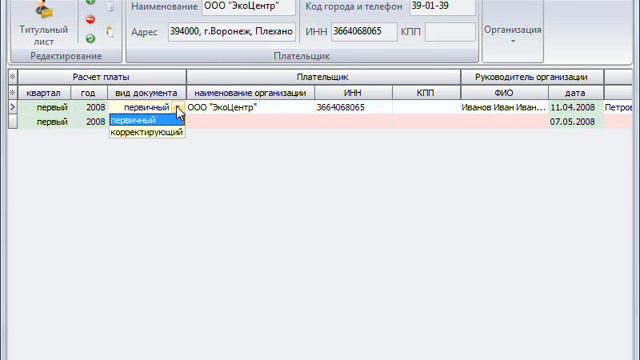Focus the Код города и телефон field
Image resolution: width=640 pixels, height=360 pixels.
tap(442, 7)
